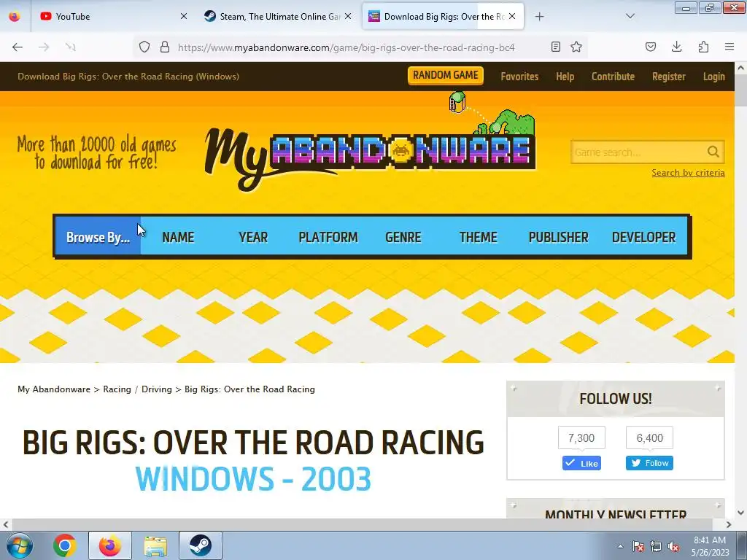Click the site padlock icon

pyautogui.click(x=165, y=47)
